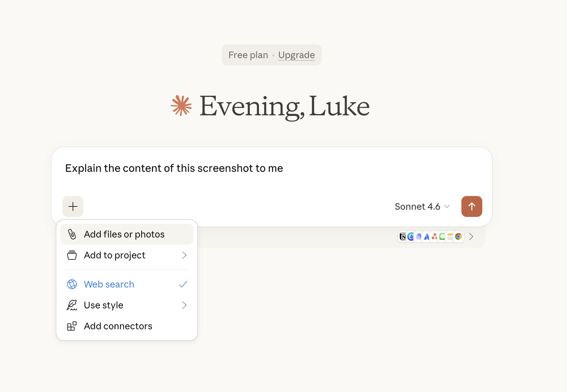Click the plus attachment button
The height and width of the screenshot is (392, 567).
tap(73, 206)
